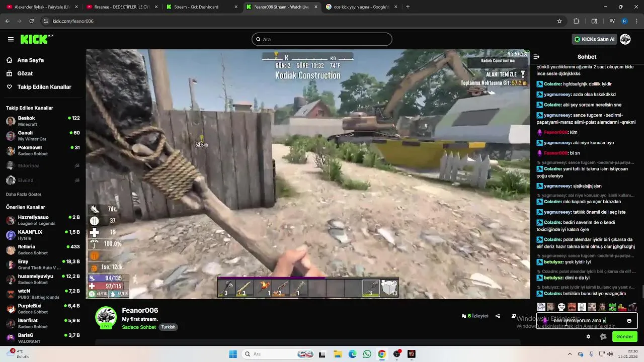Click the chat identity badge icon near Gönder
The height and width of the screenshot is (362, 644).
603,336
